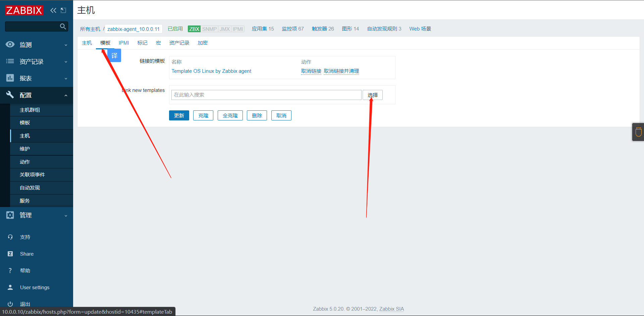Screen dimensions: 644x316
Task: Click the wrench icon for 配置
Action: coord(10,95)
